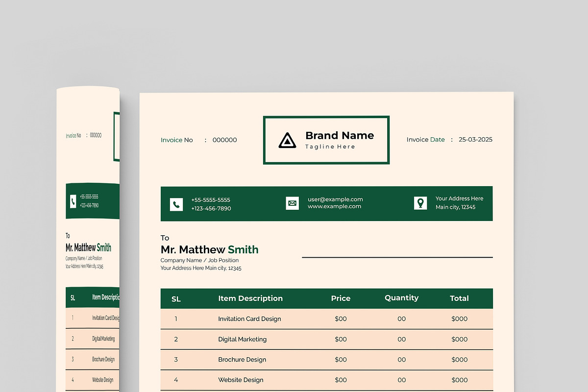Open the 'www.example.com' website text
This screenshot has height=392, width=588.
tap(335, 207)
